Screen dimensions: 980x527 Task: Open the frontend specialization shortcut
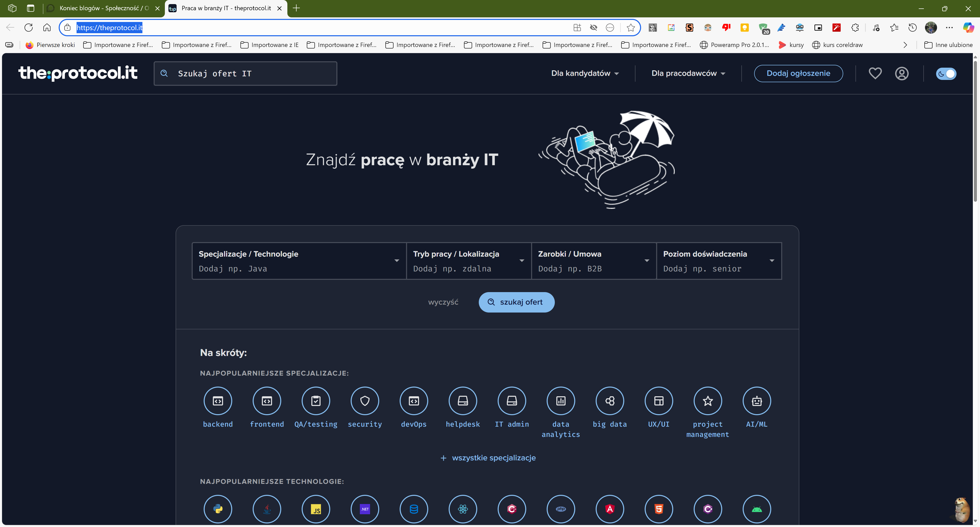tap(267, 401)
